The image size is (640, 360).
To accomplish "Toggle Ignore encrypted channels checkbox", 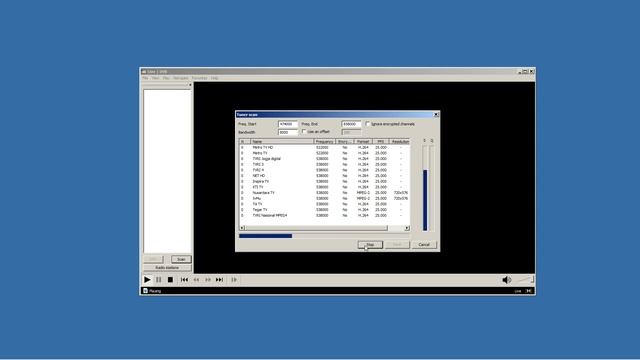I will coord(368,124).
